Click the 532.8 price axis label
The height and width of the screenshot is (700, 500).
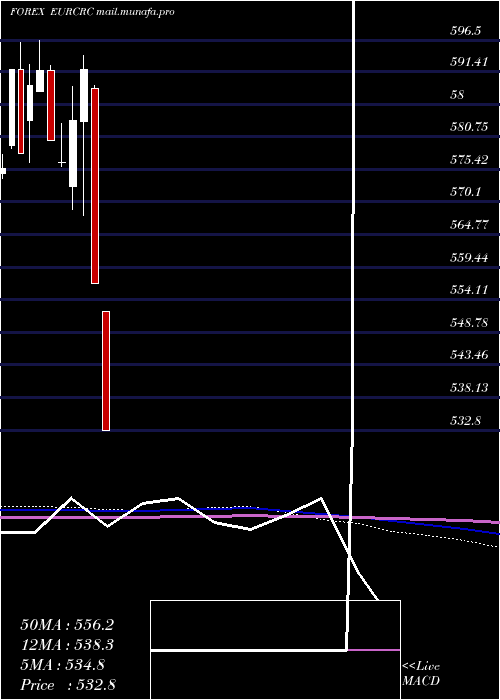click(465, 420)
